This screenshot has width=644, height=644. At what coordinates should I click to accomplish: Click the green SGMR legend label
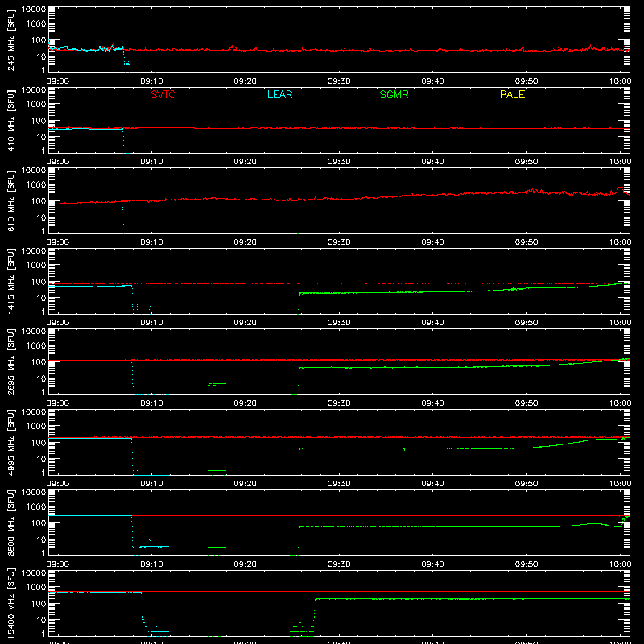click(394, 94)
